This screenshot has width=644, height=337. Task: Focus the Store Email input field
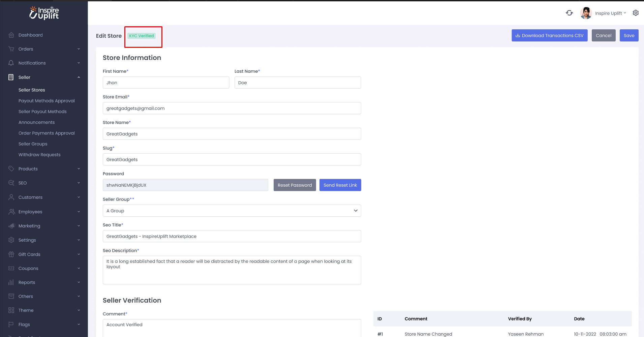click(x=232, y=108)
